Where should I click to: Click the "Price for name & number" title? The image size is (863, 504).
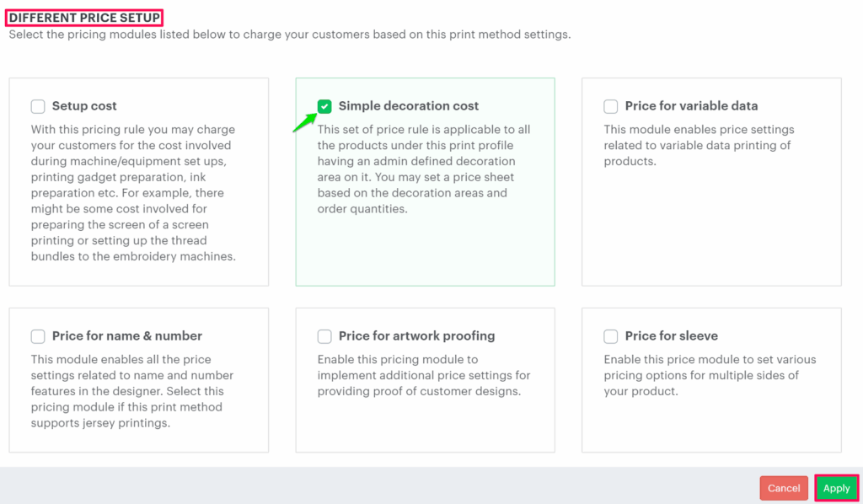tap(127, 336)
